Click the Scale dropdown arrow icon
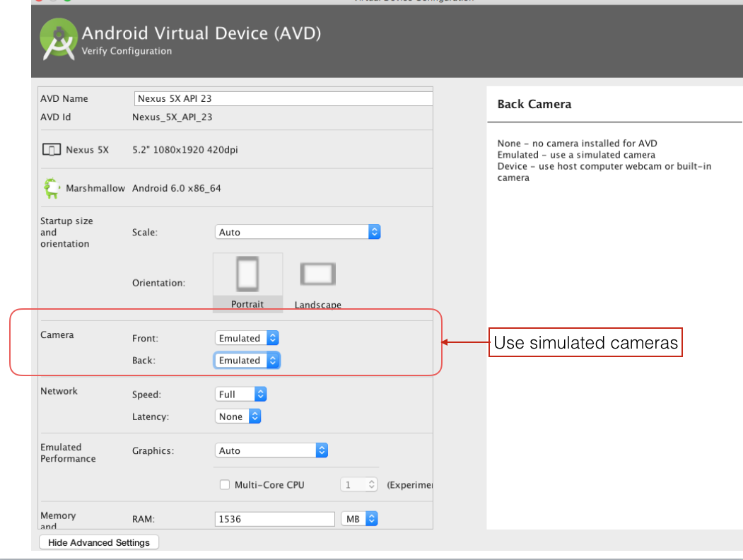 click(373, 231)
